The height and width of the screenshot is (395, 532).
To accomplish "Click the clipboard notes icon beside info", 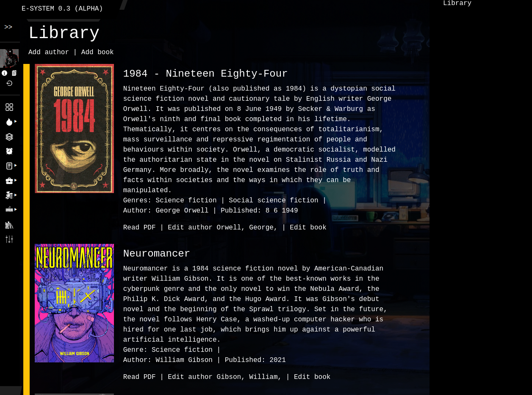I will (14, 73).
